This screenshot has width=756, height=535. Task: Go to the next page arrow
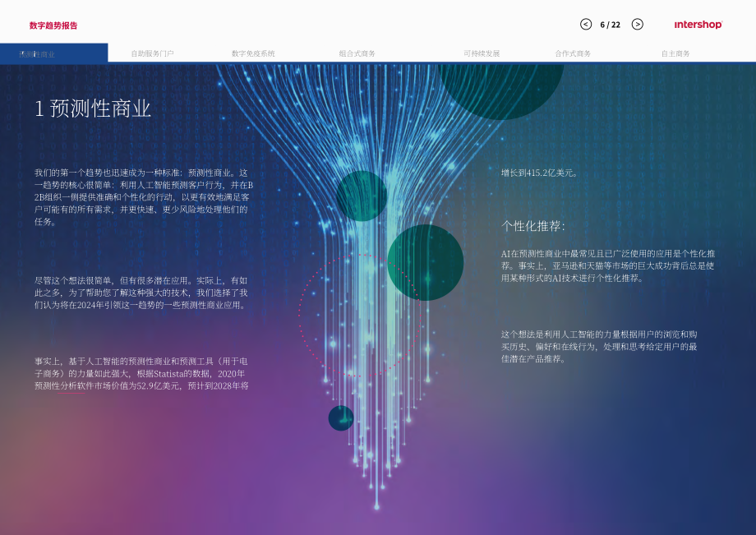pos(638,24)
